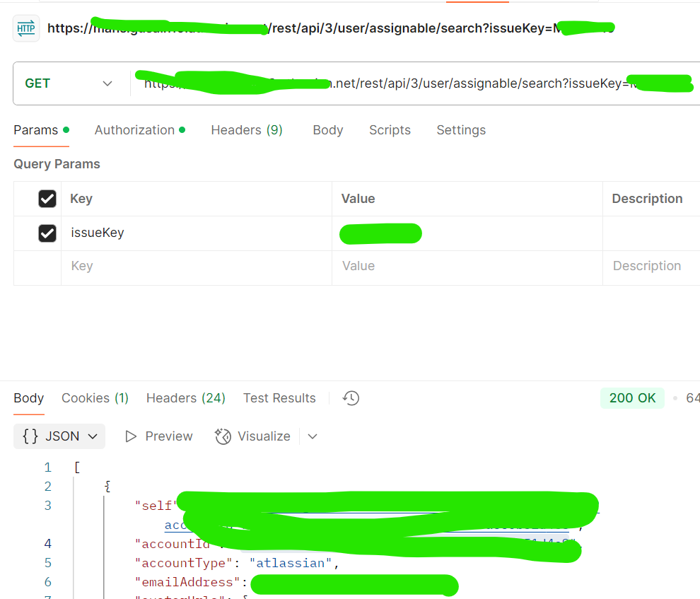Open the Scripts section
Viewport: 700px width, 599px height.
coord(390,130)
